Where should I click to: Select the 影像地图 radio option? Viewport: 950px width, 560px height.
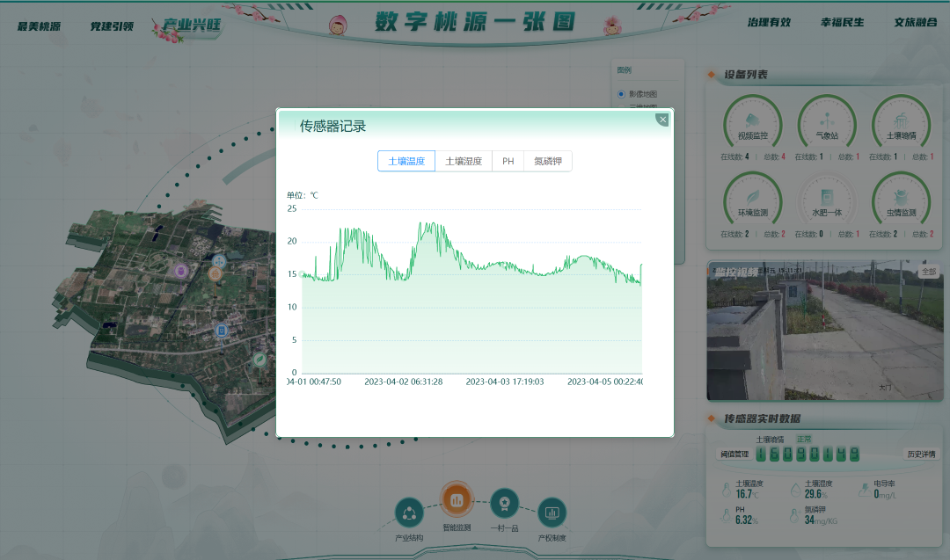pos(621,94)
